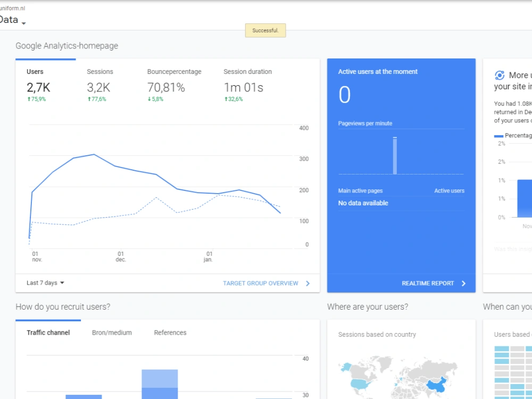Click the insights icon beside More
532x399 pixels.
click(x=500, y=76)
